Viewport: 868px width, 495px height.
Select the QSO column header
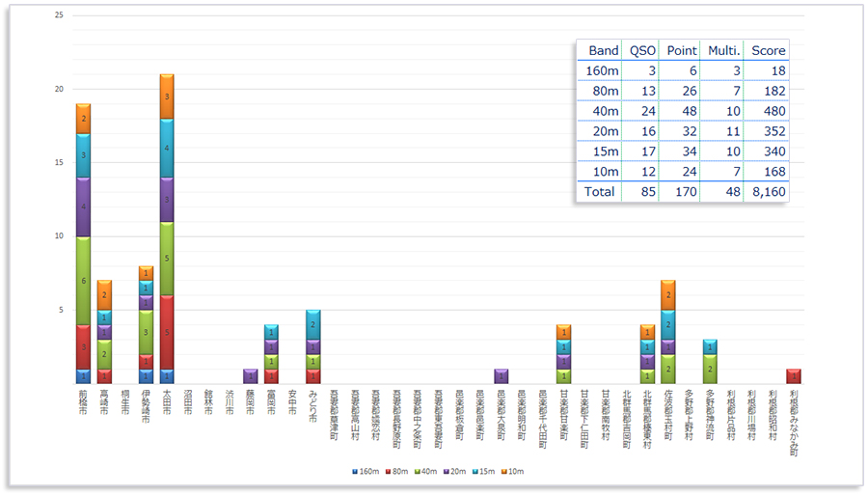click(x=640, y=50)
